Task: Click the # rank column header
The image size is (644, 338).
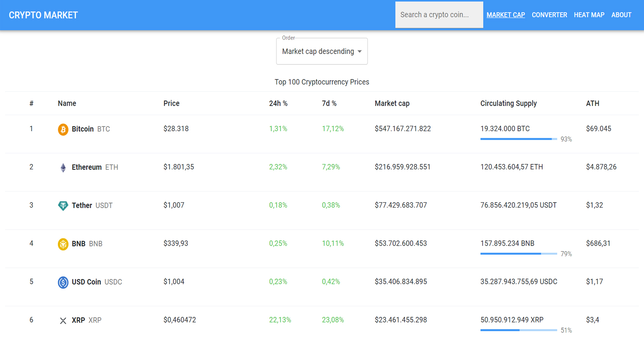Action: pyautogui.click(x=31, y=103)
